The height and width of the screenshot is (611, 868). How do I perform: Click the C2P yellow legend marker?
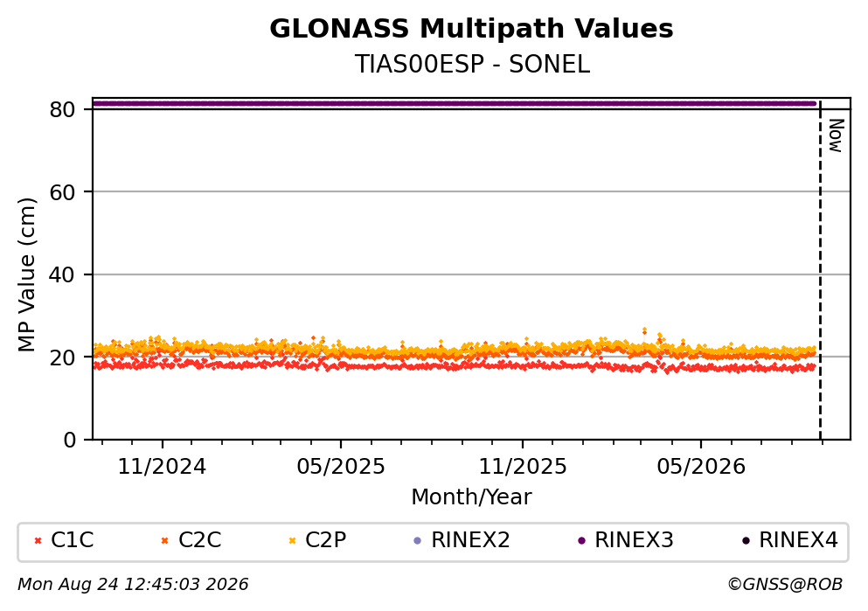[292, 541]
